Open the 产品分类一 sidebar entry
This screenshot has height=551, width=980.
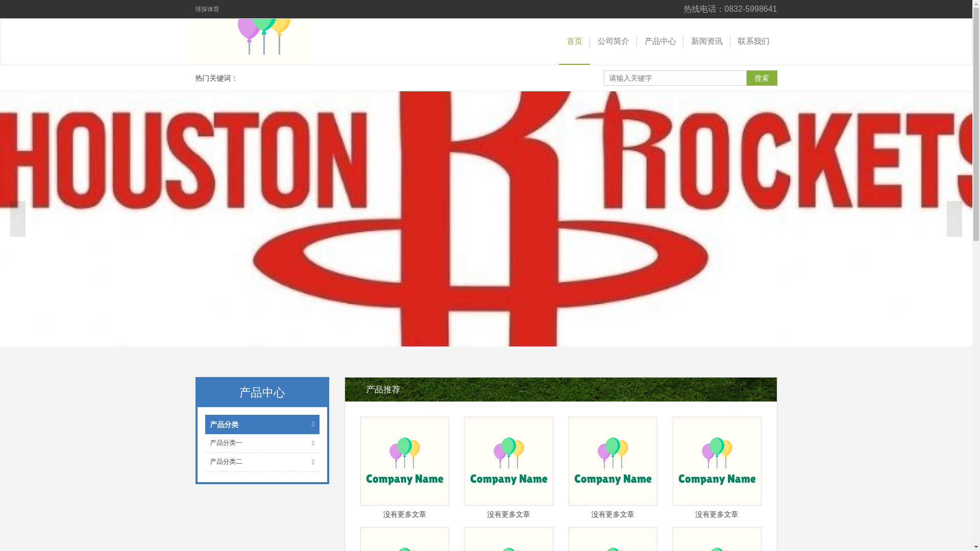click(x=226, y=443)
